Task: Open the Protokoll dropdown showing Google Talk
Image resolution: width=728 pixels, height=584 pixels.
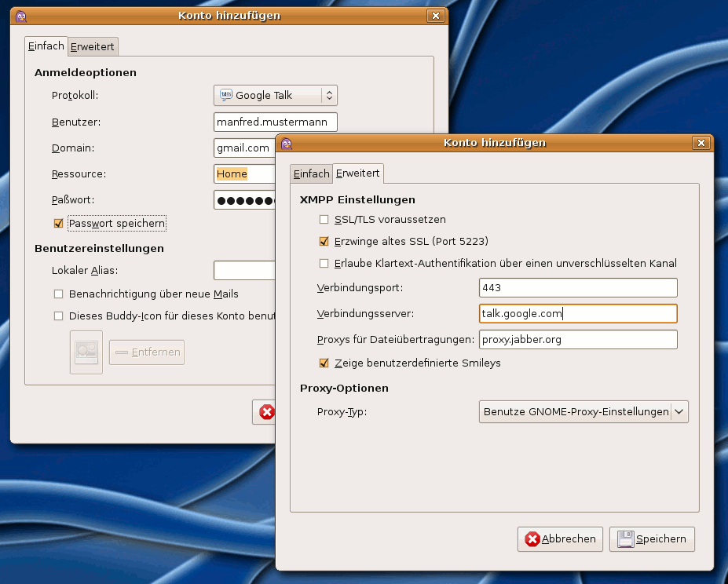Action: tap(275, 95)
